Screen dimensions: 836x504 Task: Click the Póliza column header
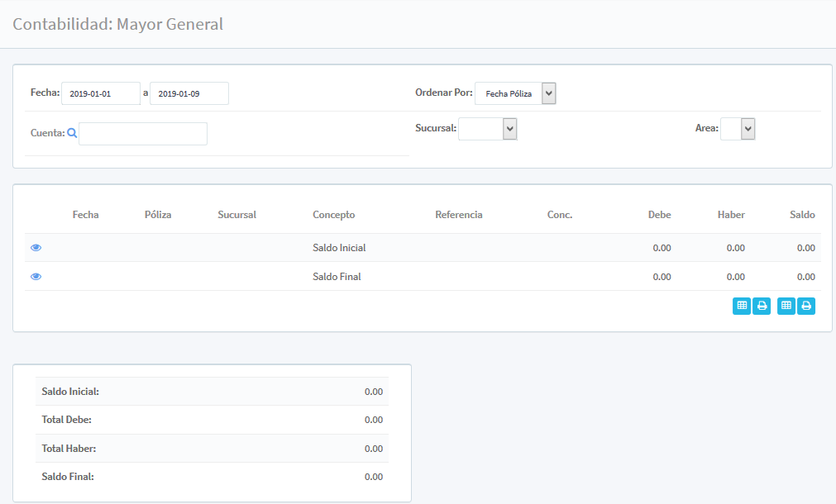158,215
